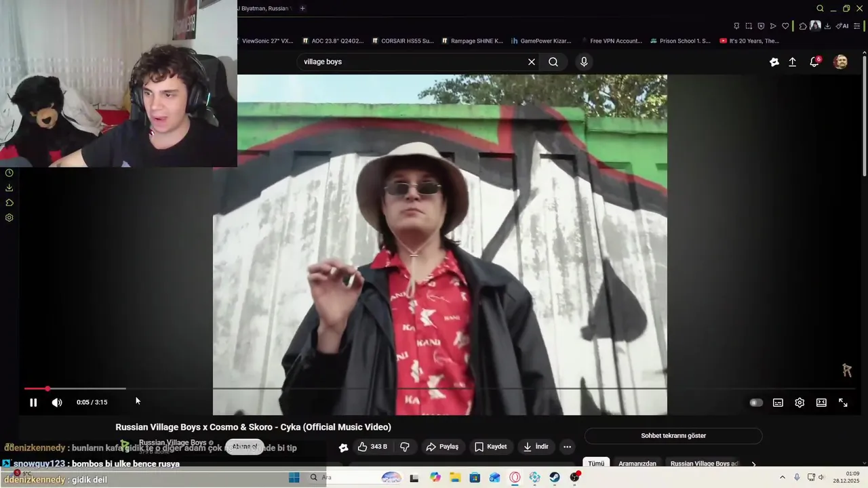Open the Rampage SHINE K bookmark
868x488 pixels.
(x=473, y=41)
